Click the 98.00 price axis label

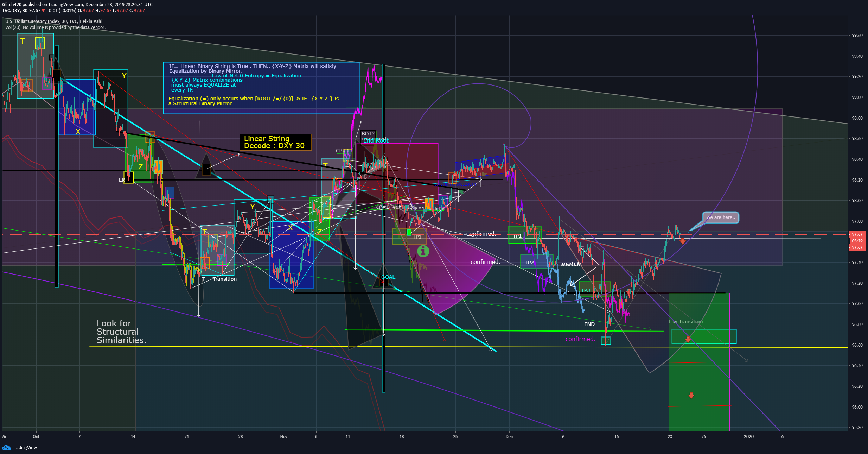coord(857,201)
